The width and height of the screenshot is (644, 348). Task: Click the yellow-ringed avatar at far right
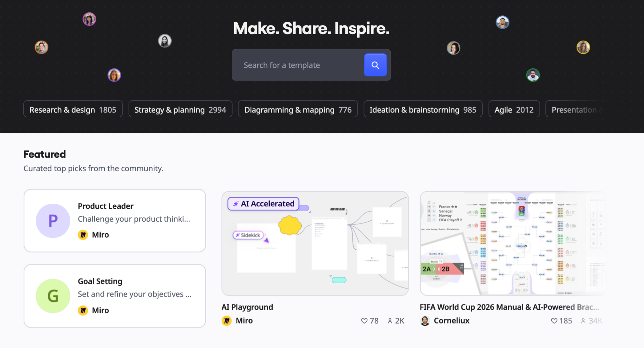pyautogui.click(x=583, y=47)
